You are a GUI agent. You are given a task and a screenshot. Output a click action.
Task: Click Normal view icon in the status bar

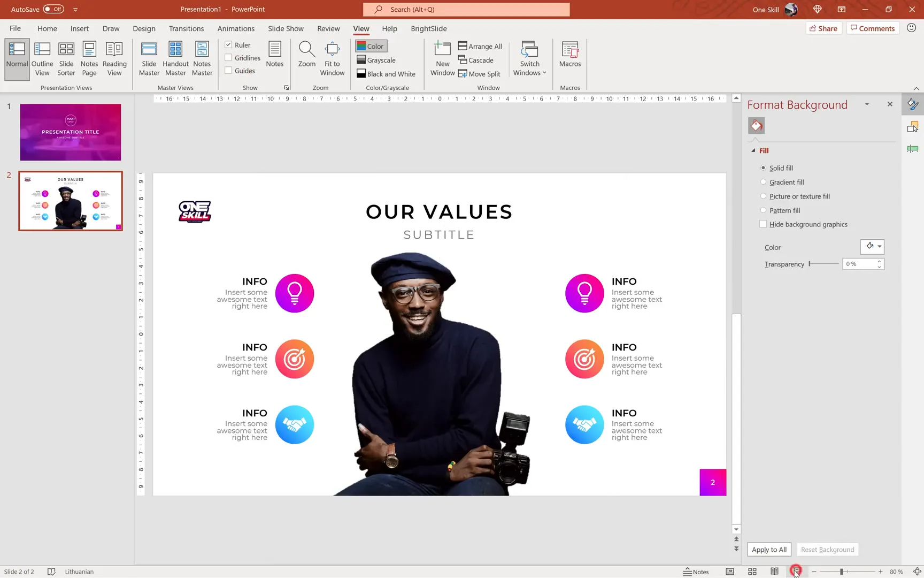[x=730, y=572]
